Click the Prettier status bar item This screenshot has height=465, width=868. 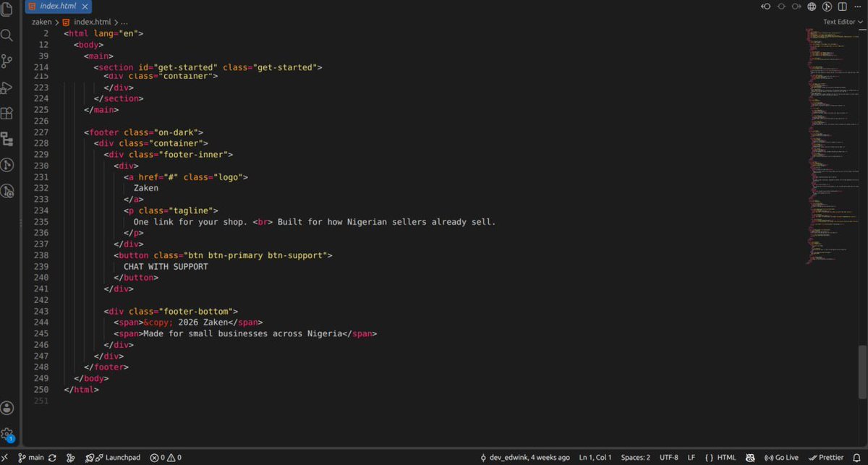pyautogui.click(x=826, y=457)
